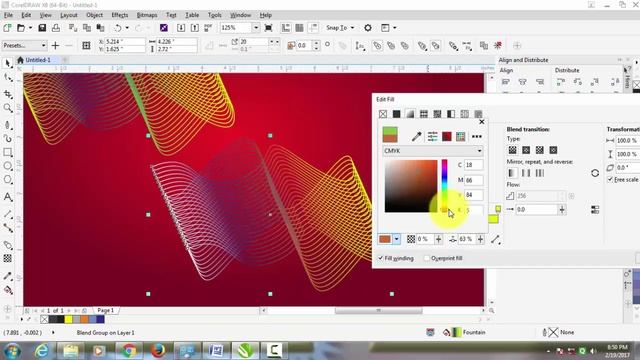Open Snap To dropdown
Image resolution: width=640 pixels, height=360 pixels.
(340, 28)
